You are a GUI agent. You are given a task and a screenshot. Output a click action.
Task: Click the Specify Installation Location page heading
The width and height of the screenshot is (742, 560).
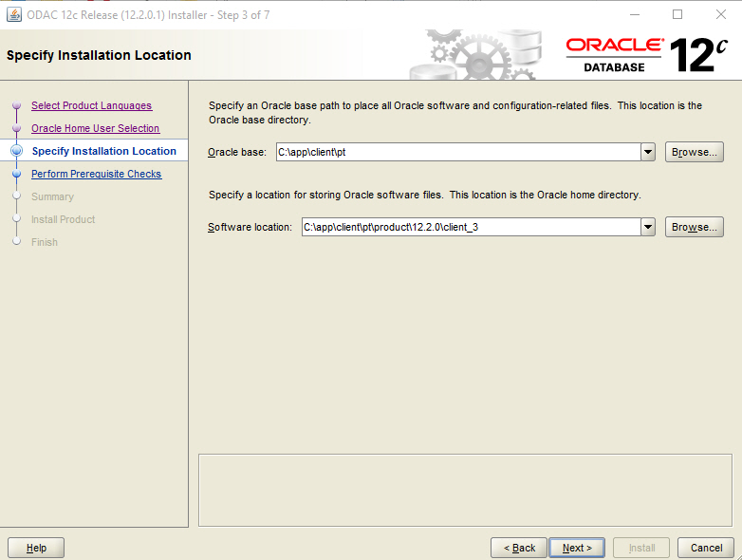point(99,55)
